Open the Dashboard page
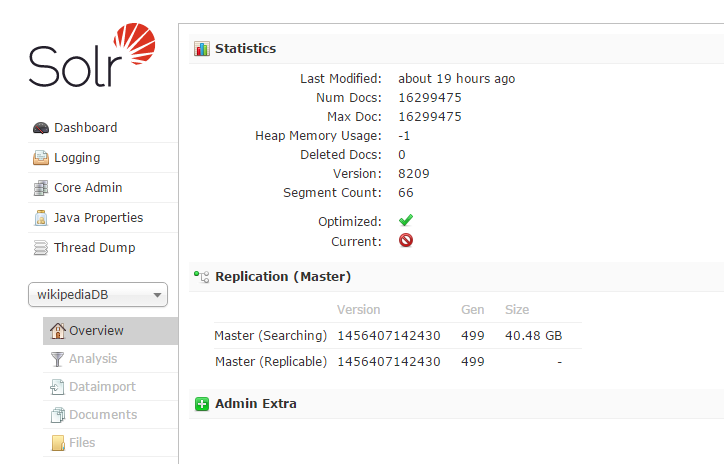Viewport: 724px width, 464px height. point(85,128)
